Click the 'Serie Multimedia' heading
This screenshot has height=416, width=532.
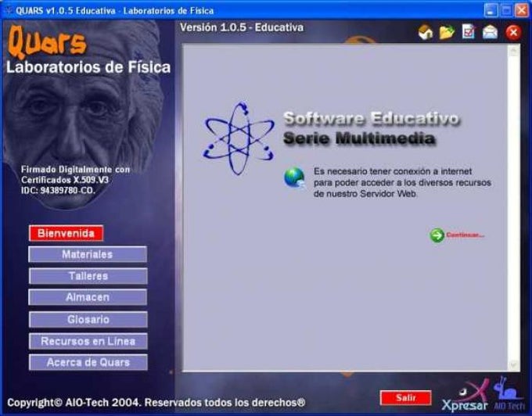click(359, 138)
